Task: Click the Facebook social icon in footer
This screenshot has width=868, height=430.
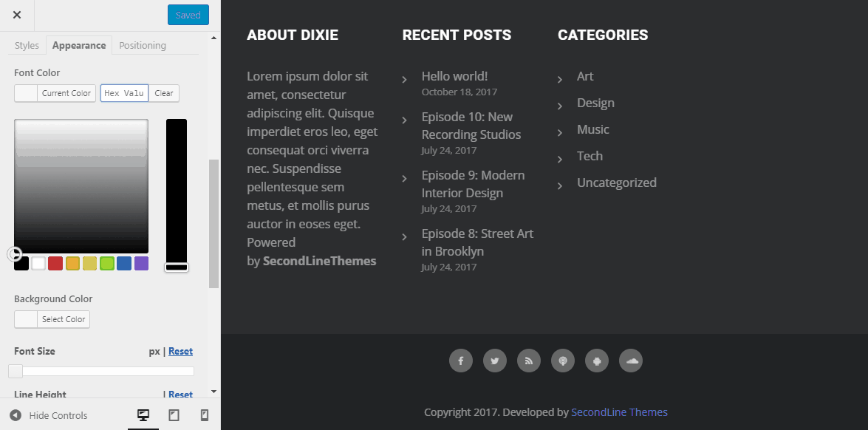Action: pyautogui.click(x=460, y=361)
